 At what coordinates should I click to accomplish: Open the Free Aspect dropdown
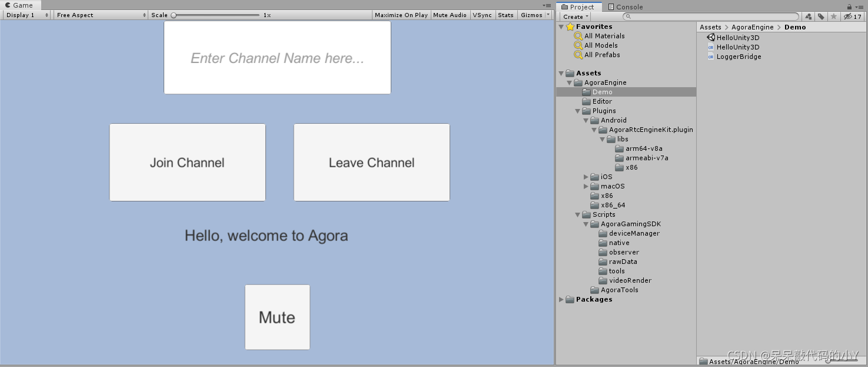point(101,15)
